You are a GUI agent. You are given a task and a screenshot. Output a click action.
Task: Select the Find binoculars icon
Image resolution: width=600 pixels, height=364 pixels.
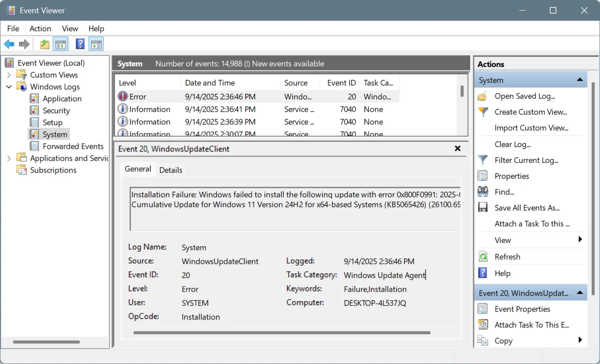[x=483, y=192]
